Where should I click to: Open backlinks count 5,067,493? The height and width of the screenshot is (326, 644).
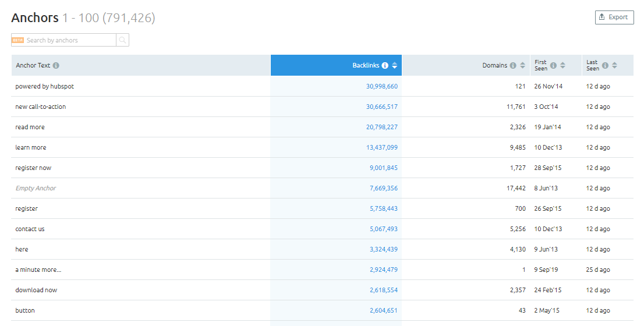point(384,229)
